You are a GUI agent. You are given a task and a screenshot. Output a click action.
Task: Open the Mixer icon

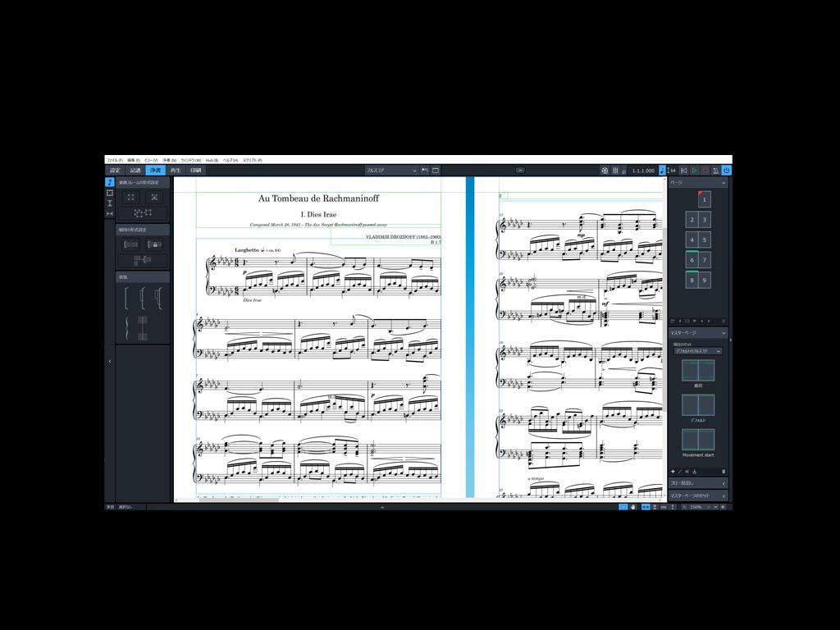(615, 171)
